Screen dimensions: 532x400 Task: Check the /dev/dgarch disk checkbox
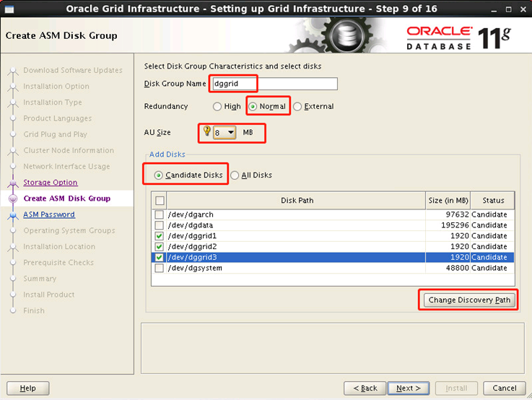coord(159,214)
